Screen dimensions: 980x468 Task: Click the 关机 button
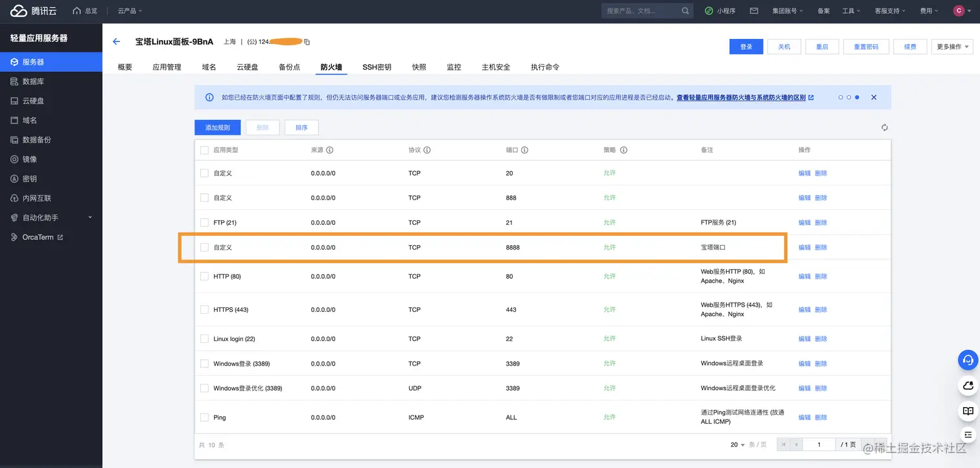[x=784, y=47]
